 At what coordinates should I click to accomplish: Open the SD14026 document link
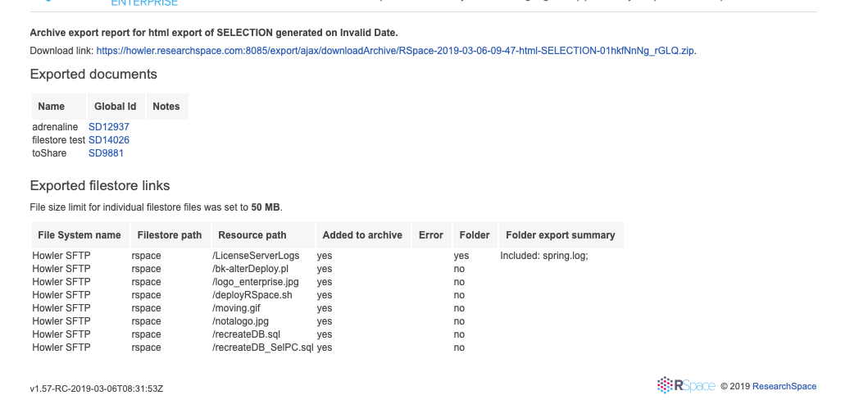pyautogui.click(x=108, y=140)
